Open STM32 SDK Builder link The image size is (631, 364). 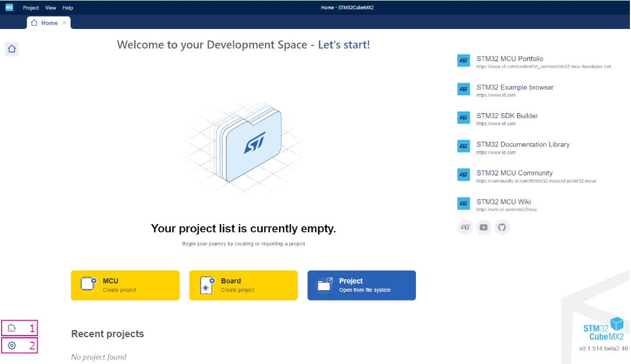pyautogui.click(x=507, y=116)
